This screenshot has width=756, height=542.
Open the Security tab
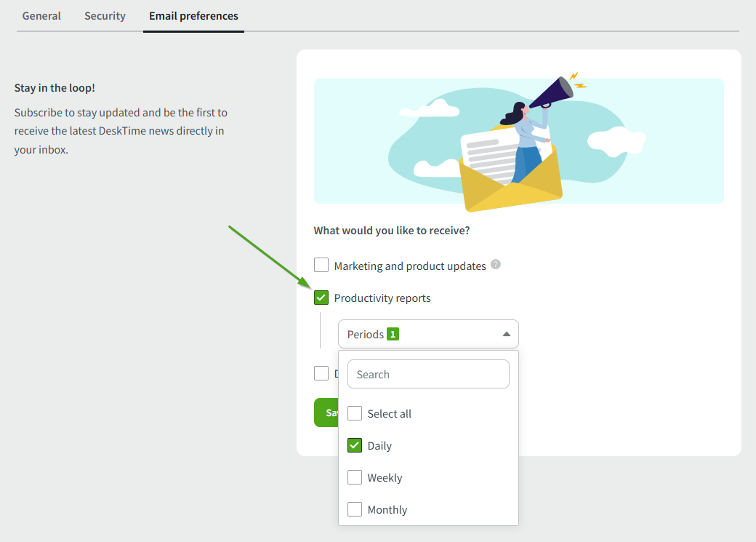(x=105, y=15)
